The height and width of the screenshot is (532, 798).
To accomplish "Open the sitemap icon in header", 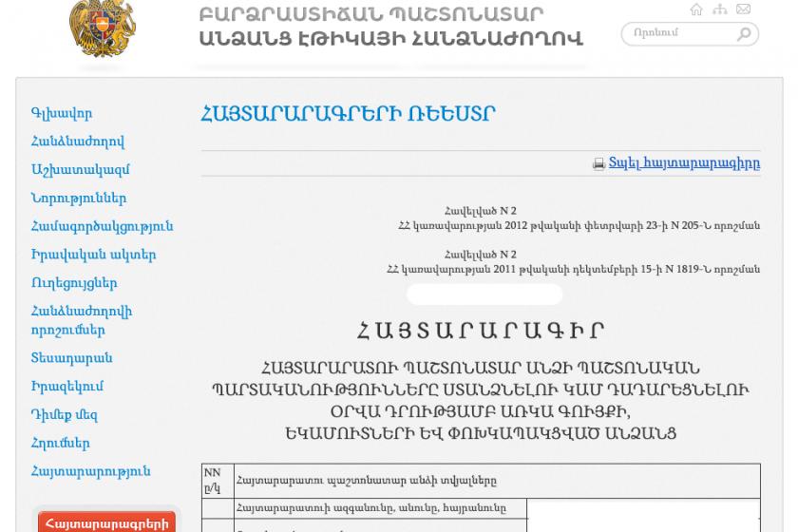I will (x=720, y=9).
